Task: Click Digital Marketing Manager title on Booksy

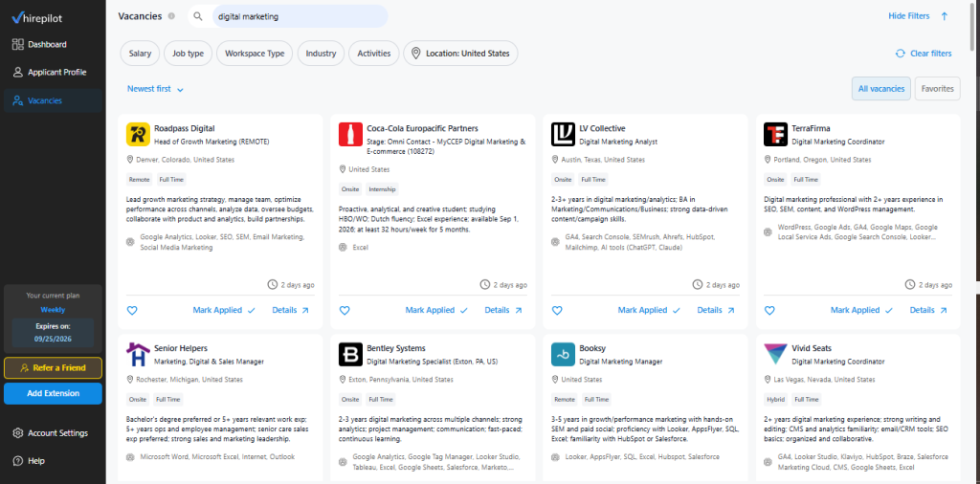Action: [620, 362]
